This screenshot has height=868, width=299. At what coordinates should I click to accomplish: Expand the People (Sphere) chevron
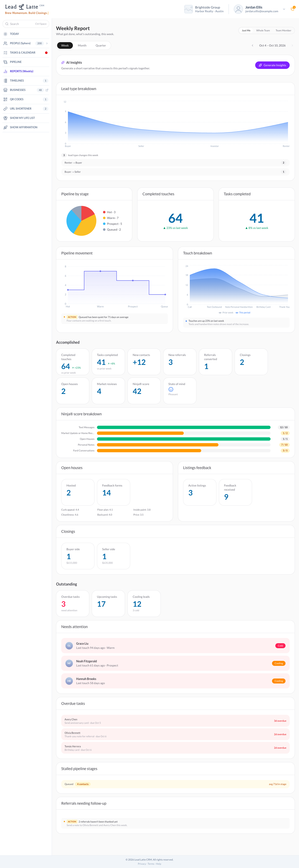pos(47,43)
